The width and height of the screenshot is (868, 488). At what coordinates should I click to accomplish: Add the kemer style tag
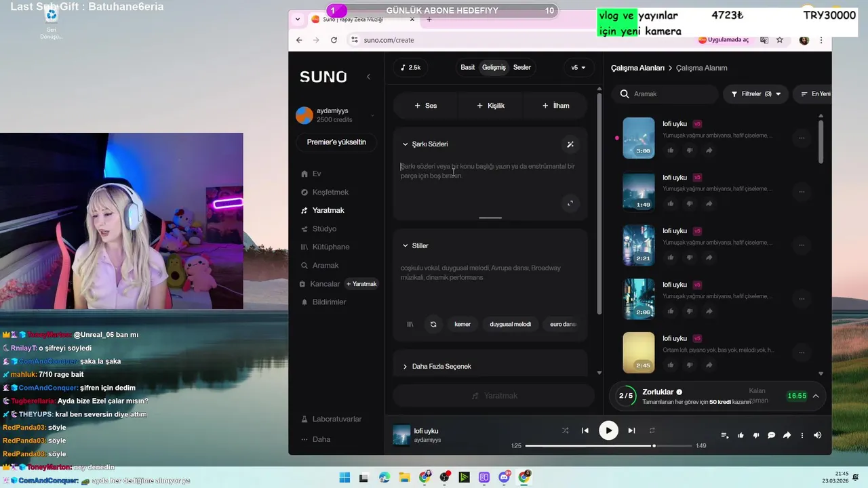pyautogui.click(x=462, y=324)
